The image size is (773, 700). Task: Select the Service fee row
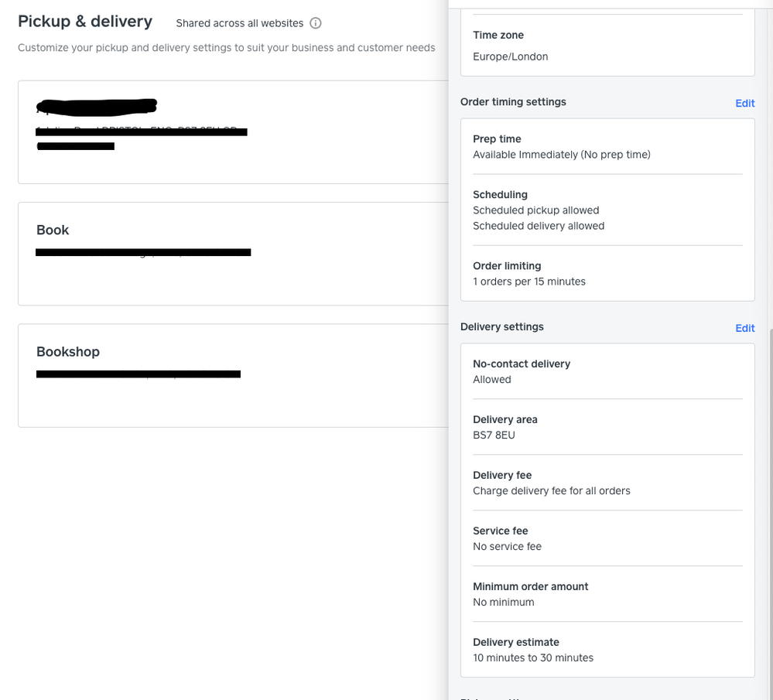click(x=607, y=538)
